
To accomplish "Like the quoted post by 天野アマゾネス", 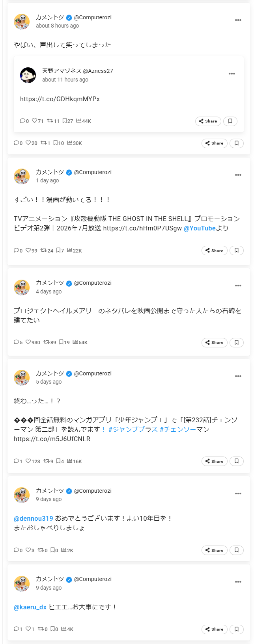I will (x=34, y=121).
